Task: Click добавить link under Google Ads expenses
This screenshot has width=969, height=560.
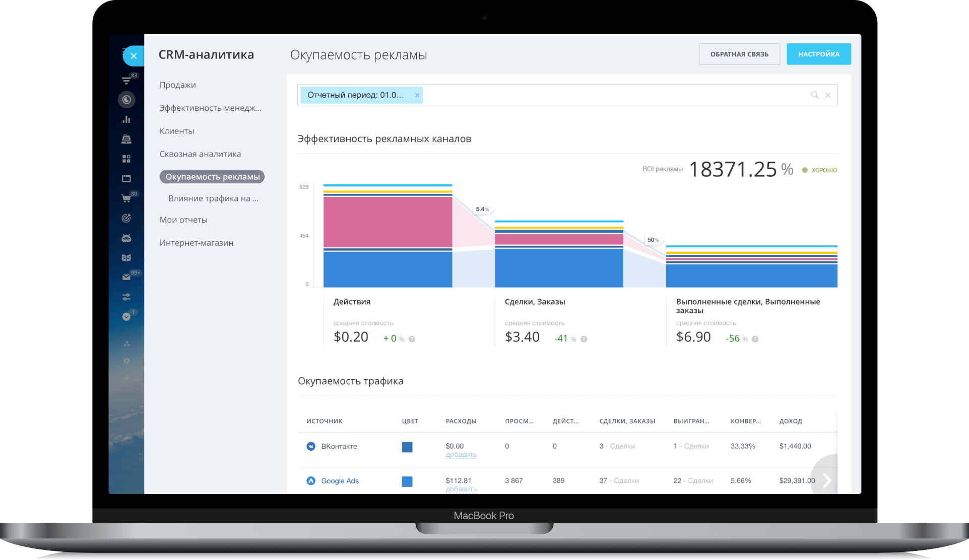Action: point(461,489)
